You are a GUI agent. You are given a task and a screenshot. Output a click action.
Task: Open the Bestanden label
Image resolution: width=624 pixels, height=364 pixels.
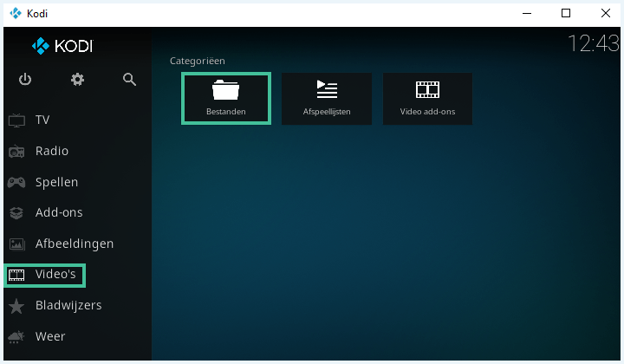225,112
